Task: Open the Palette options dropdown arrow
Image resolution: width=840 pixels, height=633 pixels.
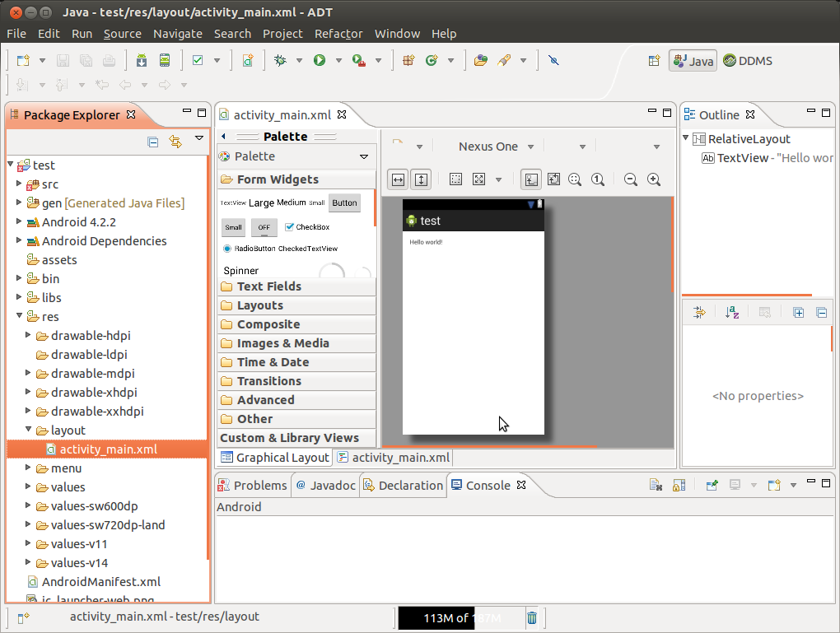Action: pos(364,156)
